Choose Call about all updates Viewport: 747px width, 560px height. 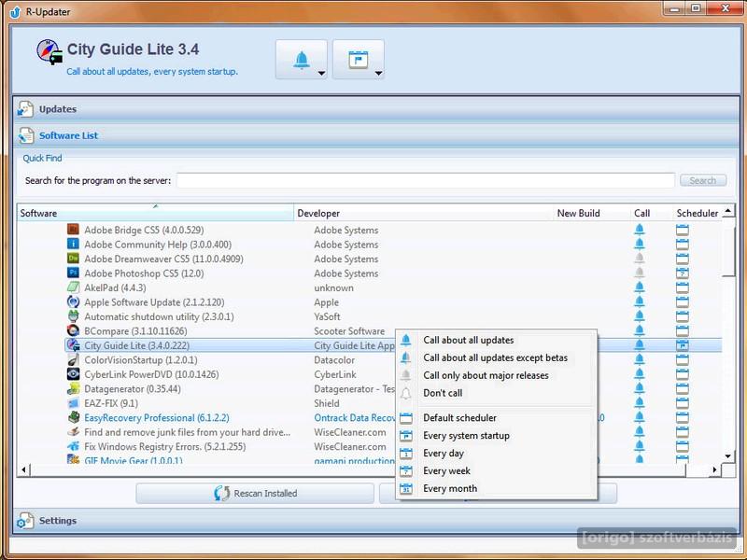(496, 340)
